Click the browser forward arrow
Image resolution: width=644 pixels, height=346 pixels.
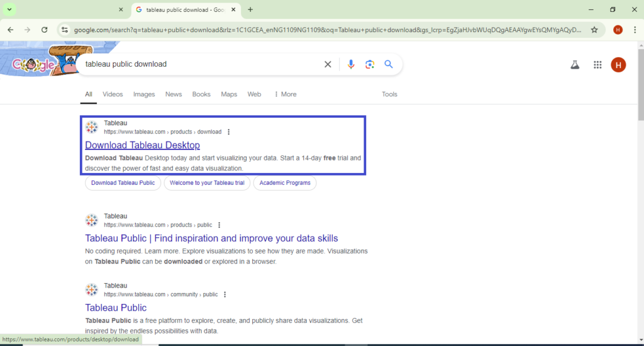[x=27, y=30]
